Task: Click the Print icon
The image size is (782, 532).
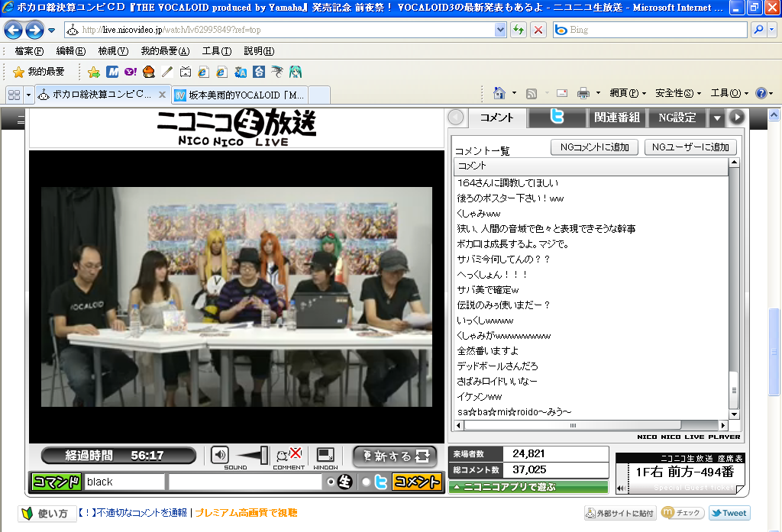Action: [x=583, y=93]
